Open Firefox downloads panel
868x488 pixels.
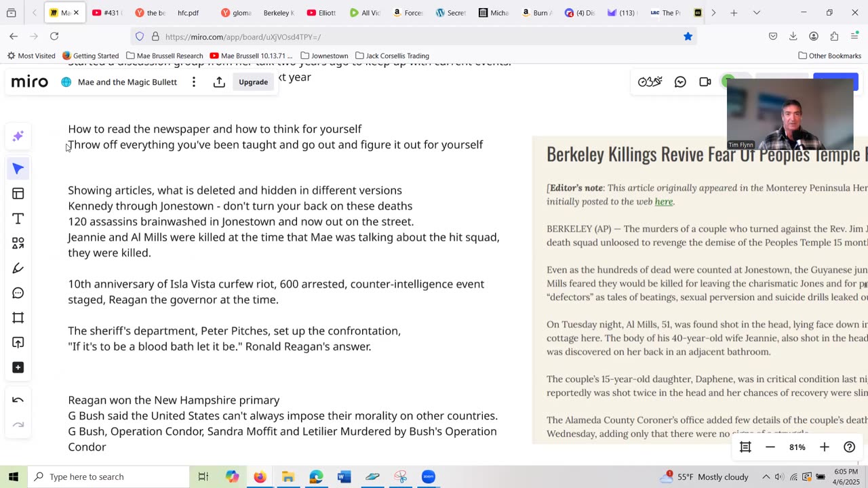pos(793,37)
